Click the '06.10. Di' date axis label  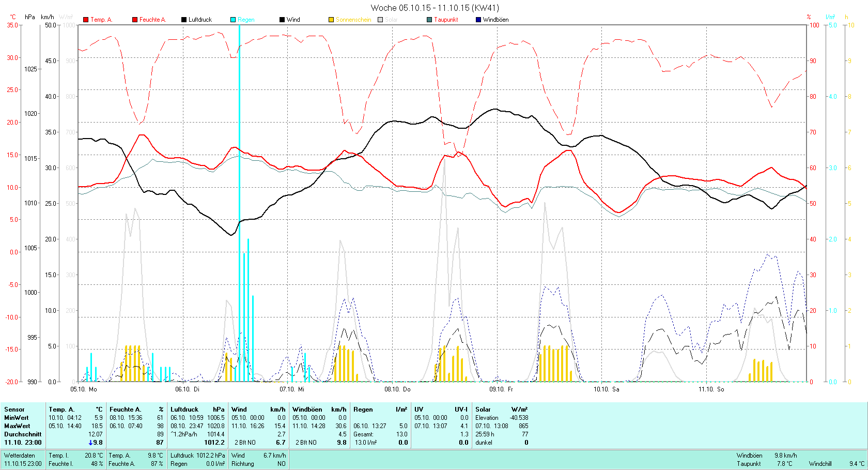(187, 389)
